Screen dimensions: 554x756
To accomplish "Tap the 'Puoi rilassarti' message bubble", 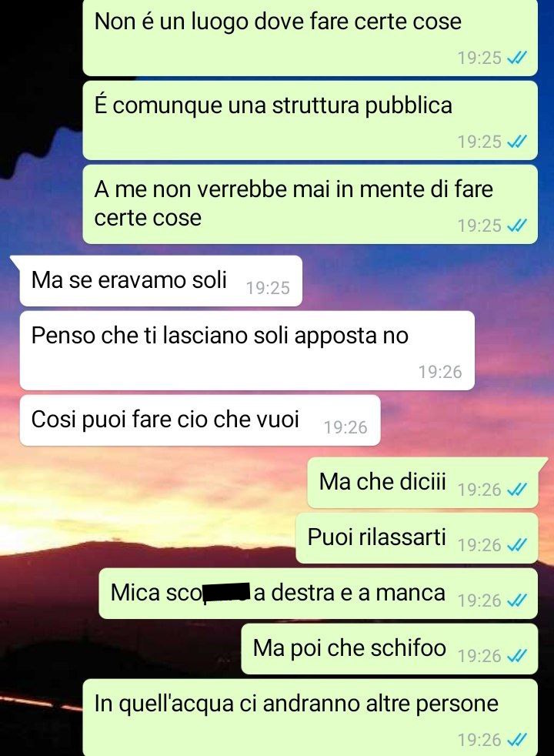I will click(x=417, y=538).
